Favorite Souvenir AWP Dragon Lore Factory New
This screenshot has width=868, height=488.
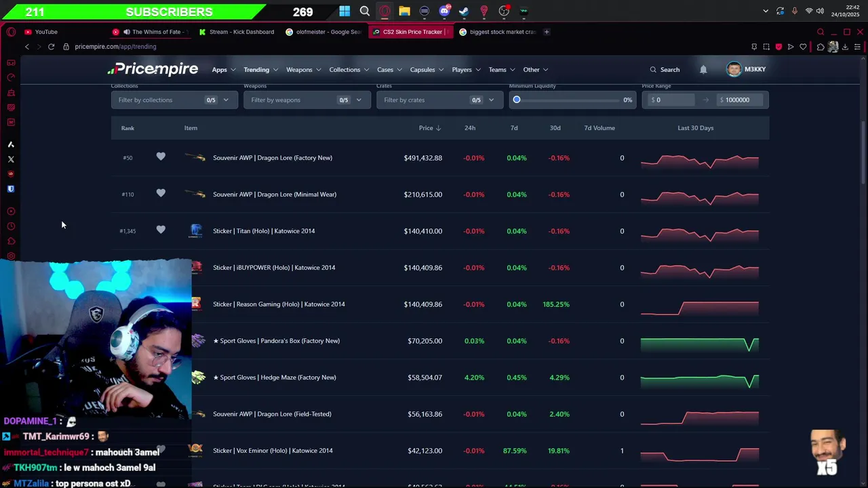tap(161, 157)
